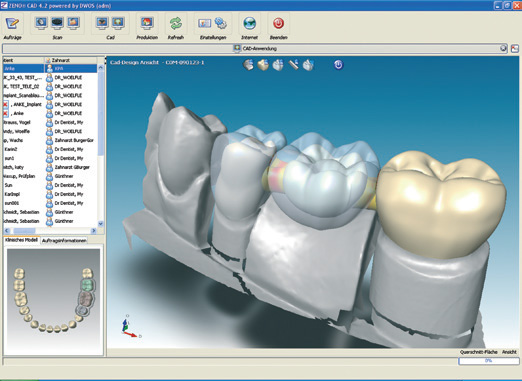Switch to Auftragsinformationen tab

coord(64,240)
